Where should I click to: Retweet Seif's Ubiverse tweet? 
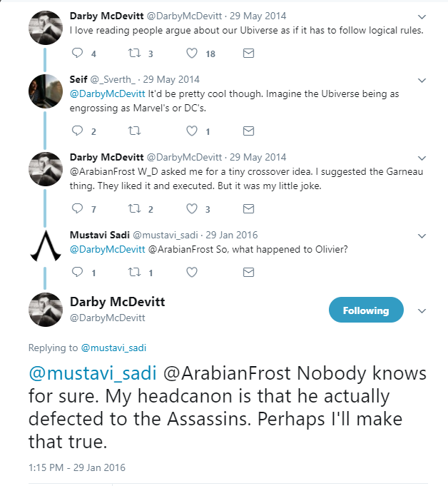[x=133, y=131]
